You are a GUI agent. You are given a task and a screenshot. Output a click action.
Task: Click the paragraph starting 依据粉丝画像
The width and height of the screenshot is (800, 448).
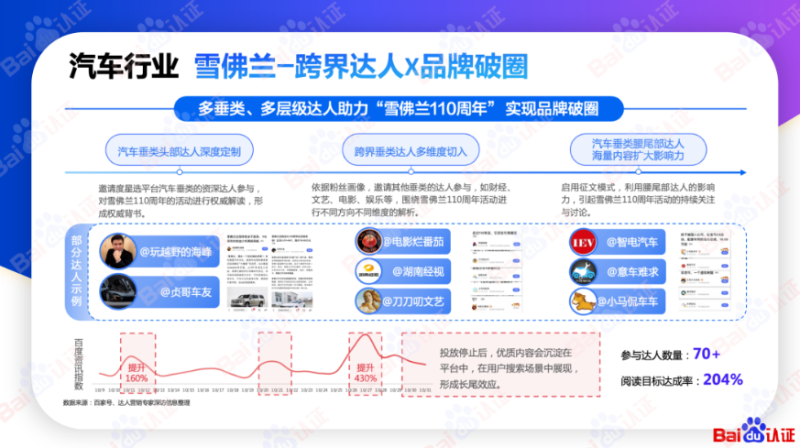click(411, 200)
